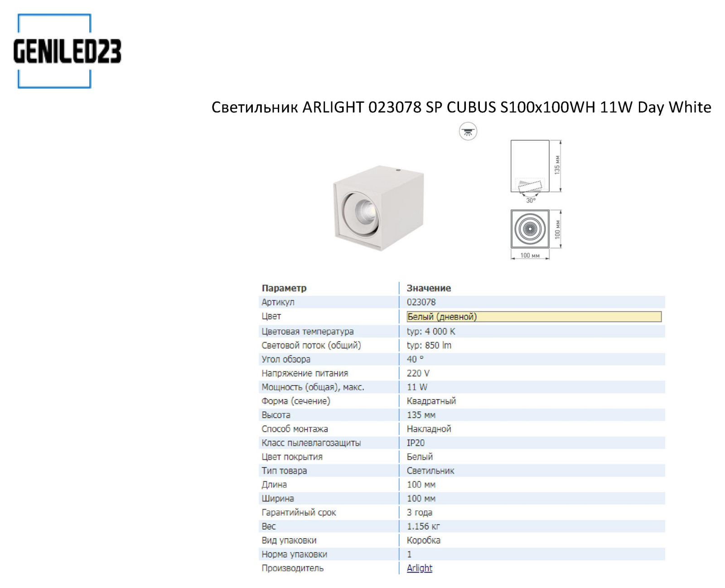725x588 pixels.
Task: Select the 'typ: 850 lm' luminous flux value
Action: (429, 345)
